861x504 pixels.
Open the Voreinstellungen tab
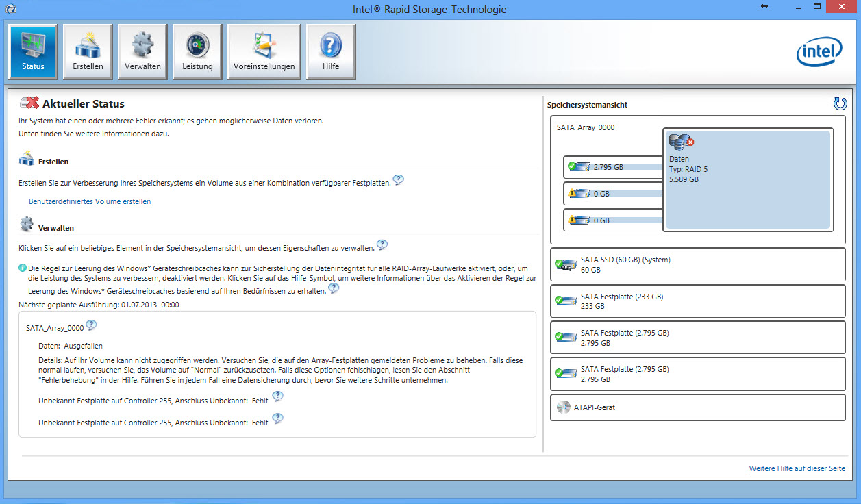coord(264,52)
